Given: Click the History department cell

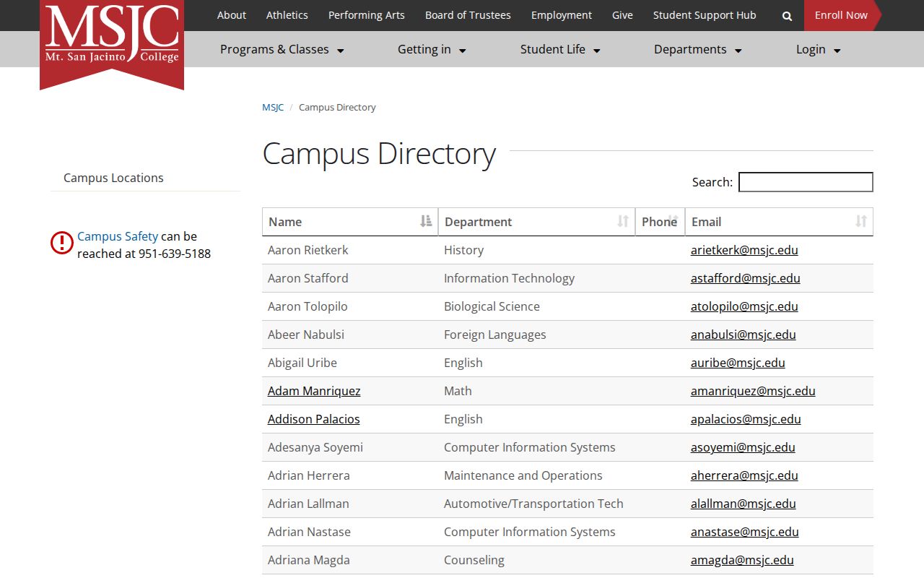Looking at the screenshot, I should [x=536, y=250].
